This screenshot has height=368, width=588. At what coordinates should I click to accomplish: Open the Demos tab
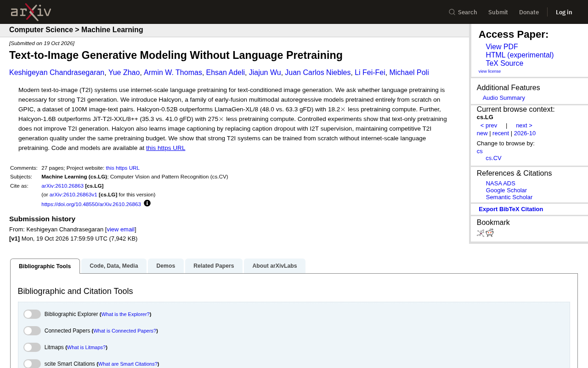coord(166,266)
